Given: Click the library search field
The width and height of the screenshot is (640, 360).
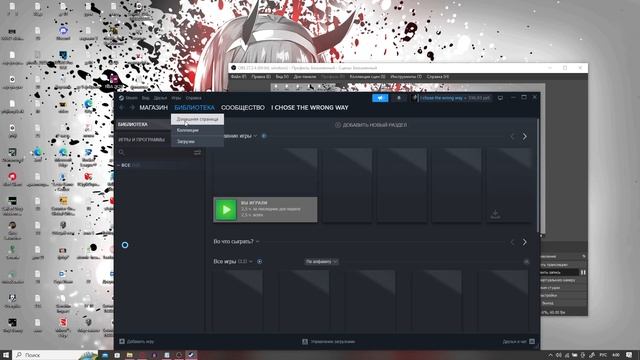Looking at the screenshot, I should point(155,152).
